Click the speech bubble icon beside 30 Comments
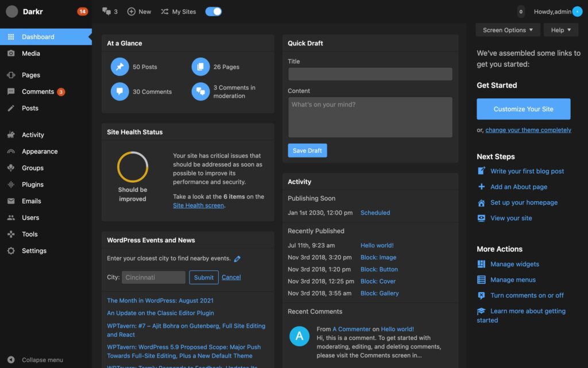 click(x=120, y=91)
